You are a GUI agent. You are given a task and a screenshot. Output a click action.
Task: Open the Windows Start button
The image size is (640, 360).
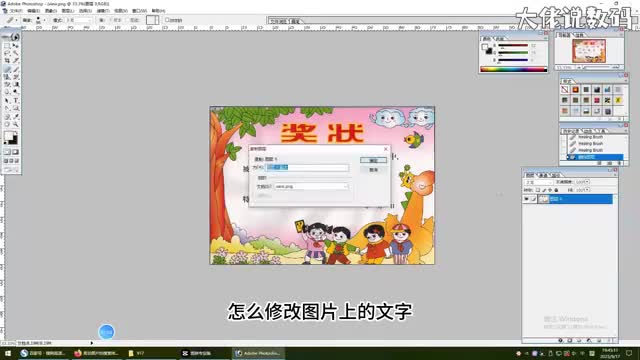click(x=7, y=353)
